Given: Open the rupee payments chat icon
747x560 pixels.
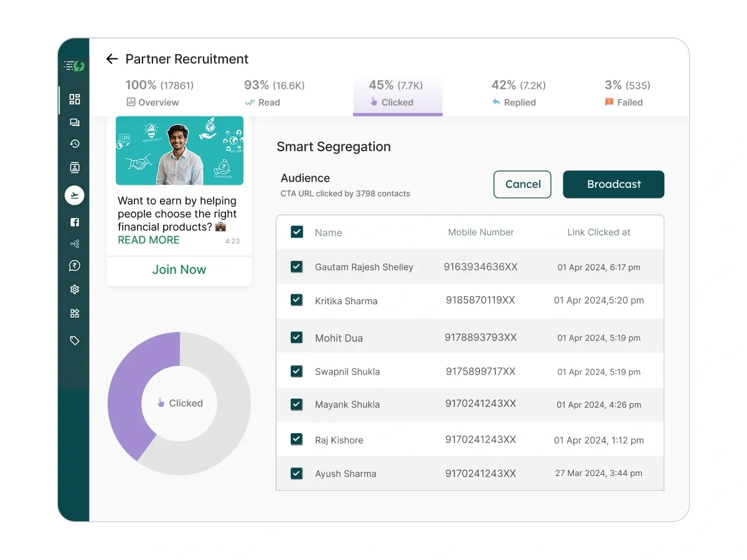Looking at the screenshot, I should 75,266.
